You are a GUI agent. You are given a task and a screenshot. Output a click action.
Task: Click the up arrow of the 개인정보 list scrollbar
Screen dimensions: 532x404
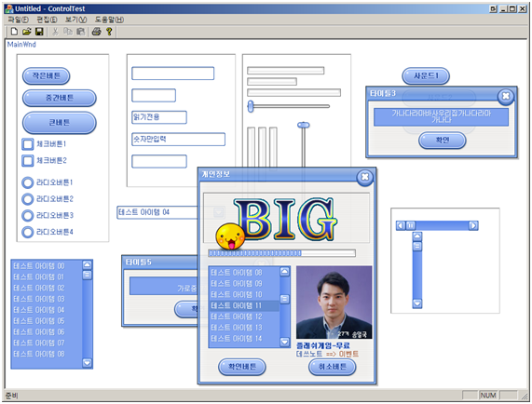pos(285,272)
